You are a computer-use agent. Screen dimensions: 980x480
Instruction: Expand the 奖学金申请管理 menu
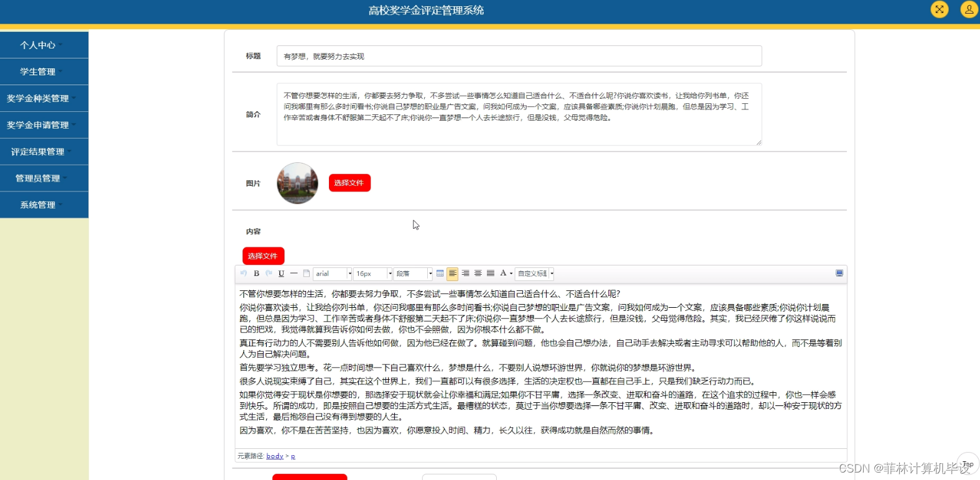(x=44, y=125)
